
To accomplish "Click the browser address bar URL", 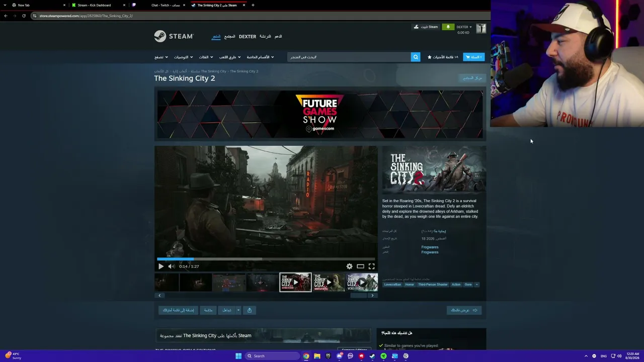I will tap(86, 16).
